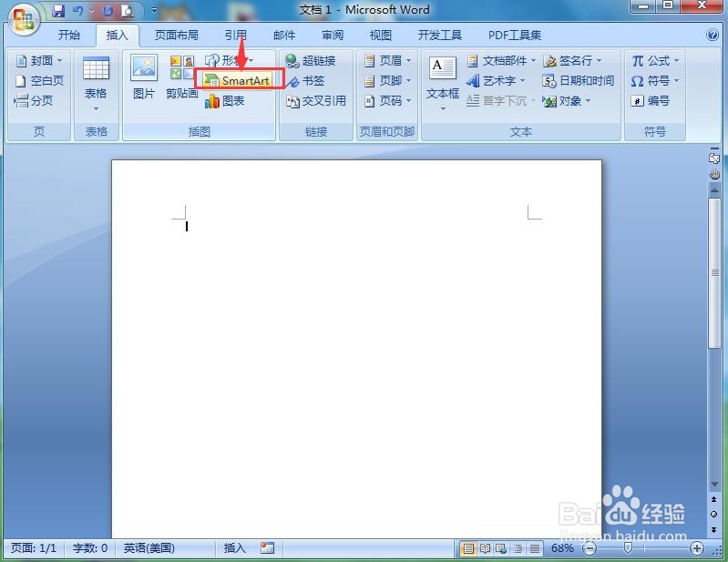Open print preview from the quick access toolbar
Image resolution: width=728 pixels, height=562 pixels.
pos(128,11)
